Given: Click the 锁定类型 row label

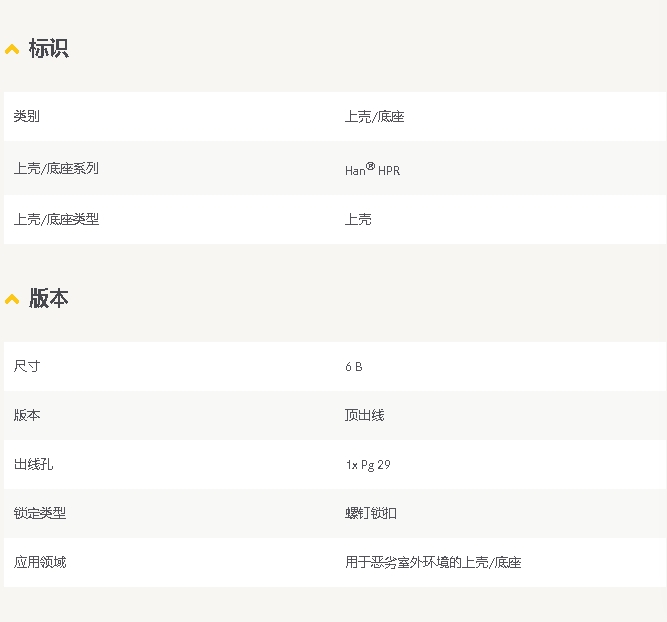Looking at the screenshot, I should pos(40,514).
